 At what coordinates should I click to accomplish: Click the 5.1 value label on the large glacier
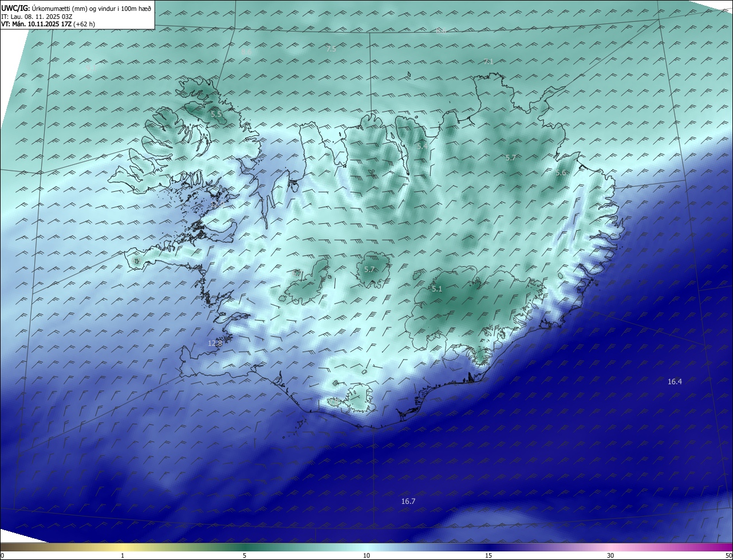[x=437, y=289]
